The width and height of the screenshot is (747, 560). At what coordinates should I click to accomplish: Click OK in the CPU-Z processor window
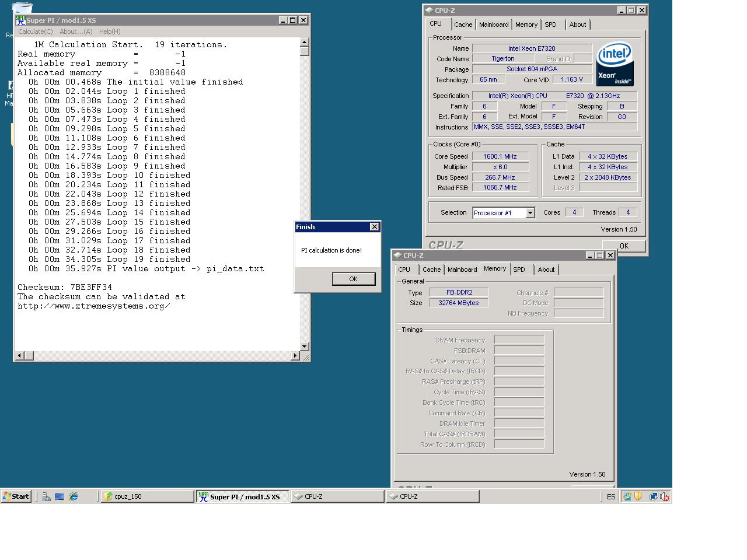(x=624, y=246)
